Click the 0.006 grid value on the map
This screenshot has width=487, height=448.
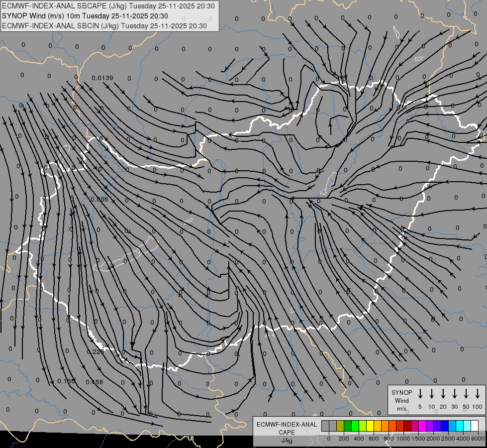point(99,199)
